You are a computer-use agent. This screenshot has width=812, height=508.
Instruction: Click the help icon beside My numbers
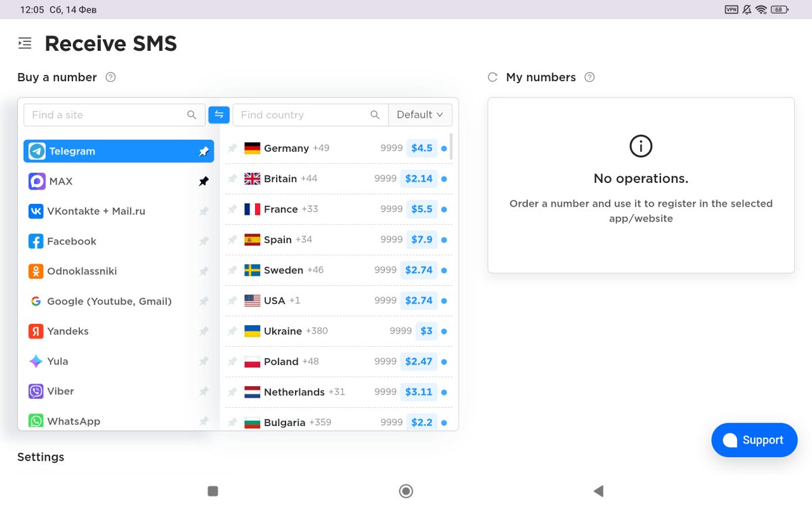pos(589,77)
